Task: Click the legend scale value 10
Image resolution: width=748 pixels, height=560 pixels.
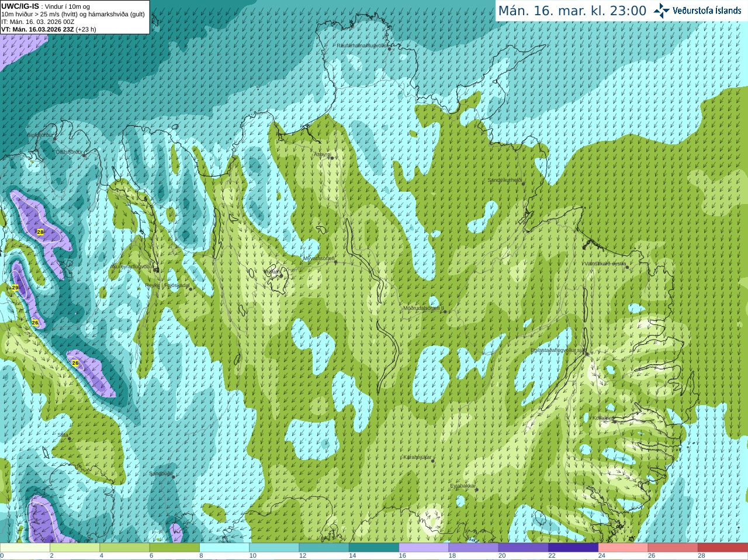Action: coord(252,556)
